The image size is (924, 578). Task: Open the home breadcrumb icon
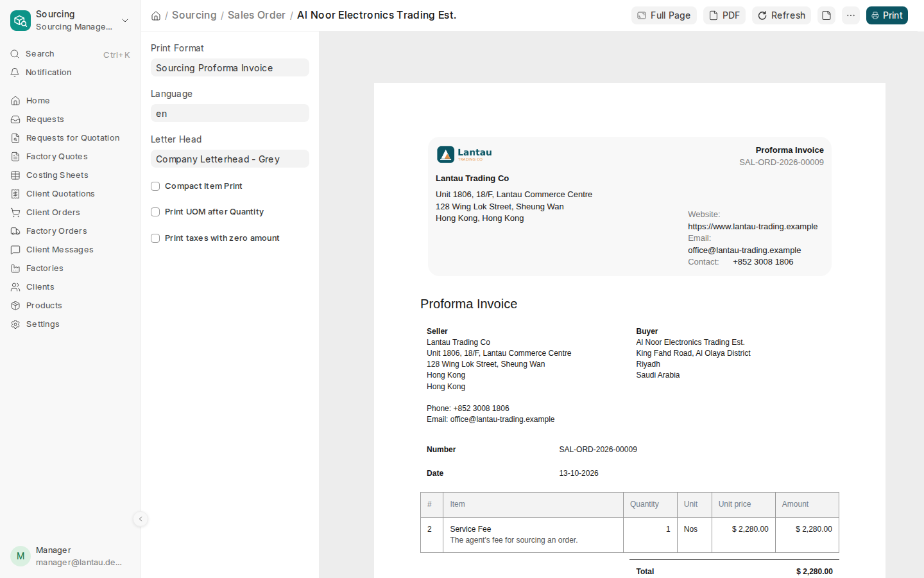[156, 15]
